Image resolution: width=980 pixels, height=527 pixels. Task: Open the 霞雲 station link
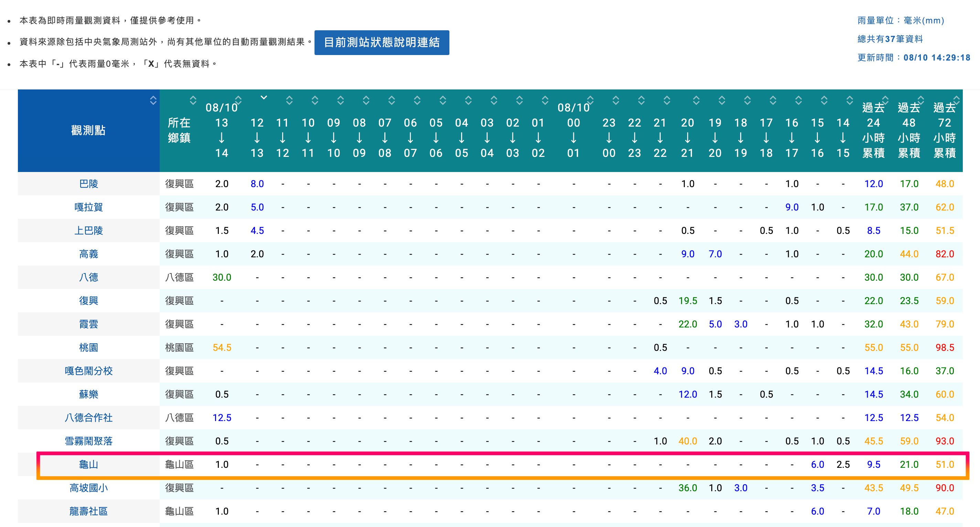[x=89, y=324]
